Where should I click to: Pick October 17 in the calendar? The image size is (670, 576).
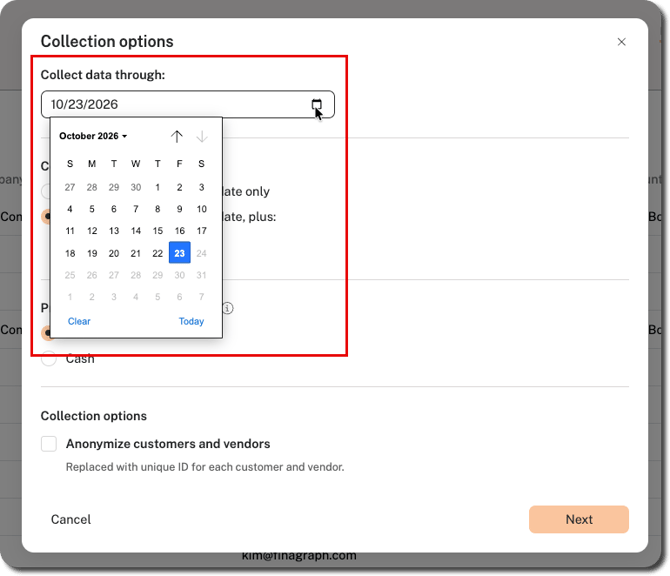click(x=202, y=231)
